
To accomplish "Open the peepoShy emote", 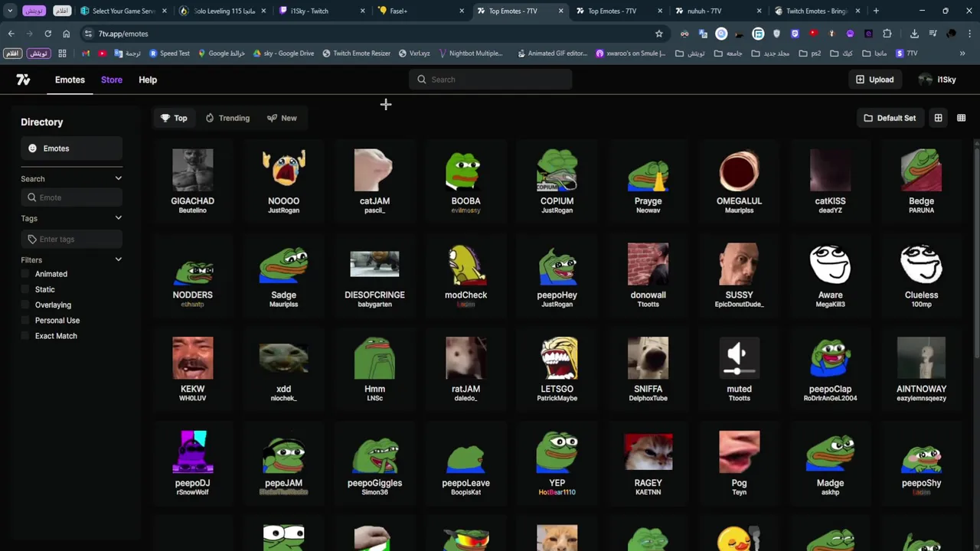I will click(921, 464).
